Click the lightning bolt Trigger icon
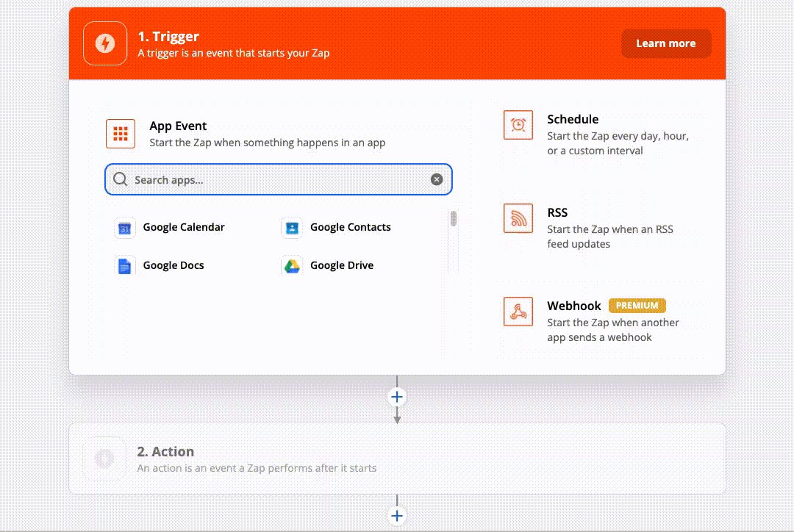This screenshot has width=794, height=532. [105, 43]
